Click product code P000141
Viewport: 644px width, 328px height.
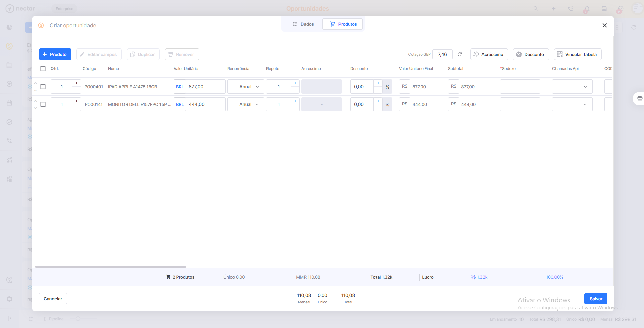coord(94,104)
